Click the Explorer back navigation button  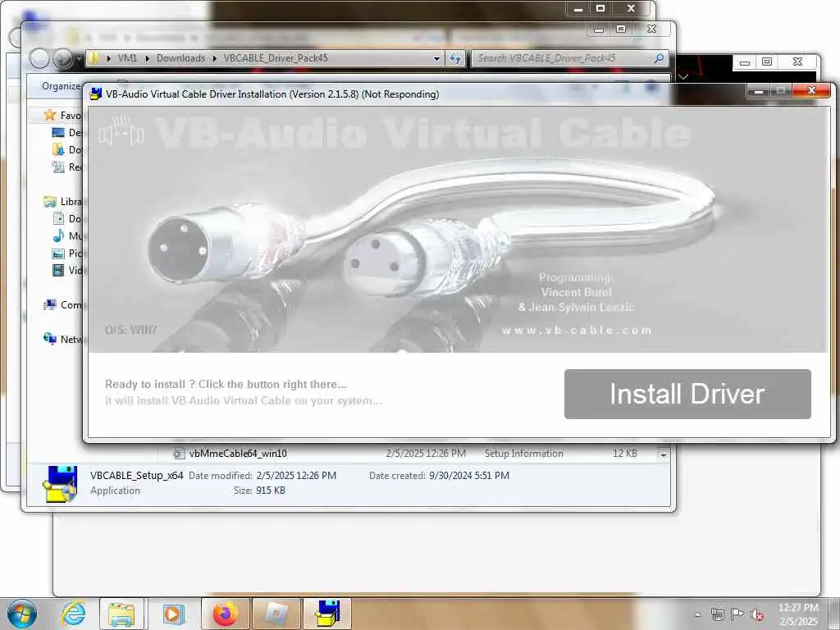coord(39,58)
